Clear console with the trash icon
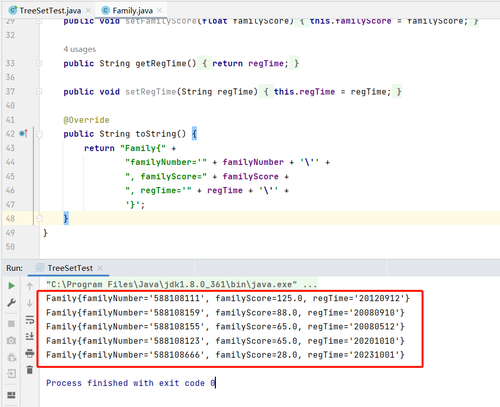This screenshot has width=500, height=407. 30,369
